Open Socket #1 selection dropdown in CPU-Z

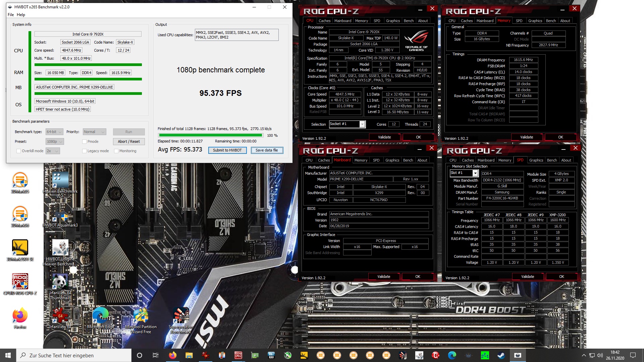(347, 124)
